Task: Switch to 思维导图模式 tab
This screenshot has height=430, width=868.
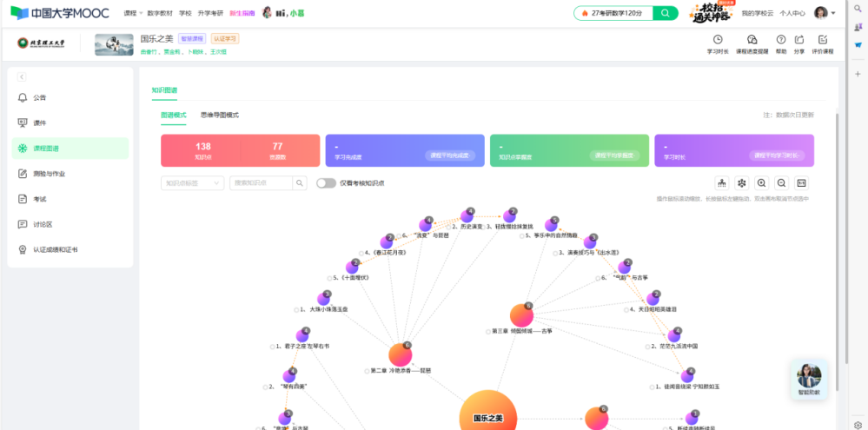Action: click(219, 116)
